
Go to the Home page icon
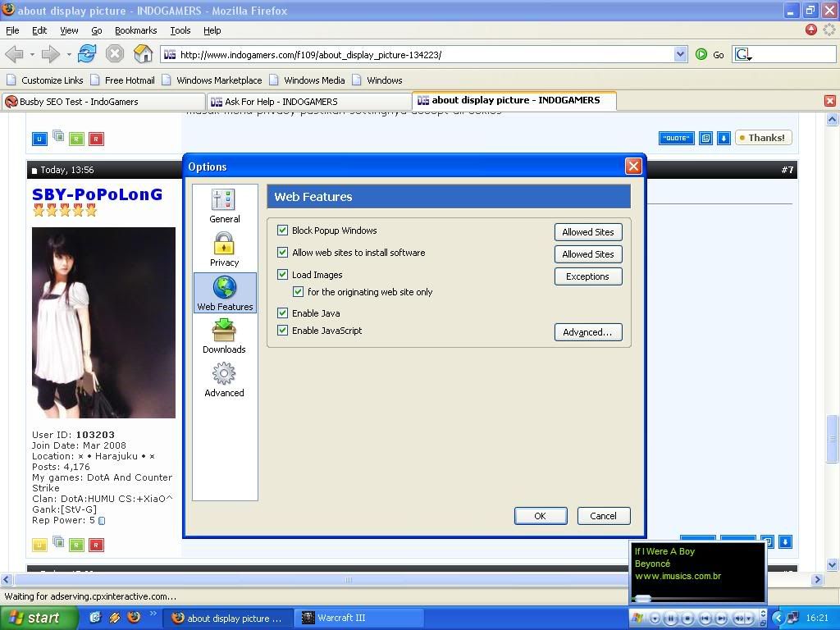143,53
